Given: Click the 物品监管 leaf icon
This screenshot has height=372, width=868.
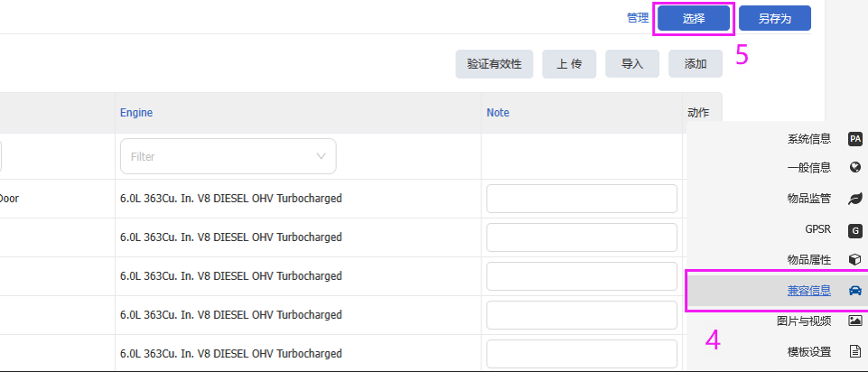Looking at the screenshot, I should [855, 199].
